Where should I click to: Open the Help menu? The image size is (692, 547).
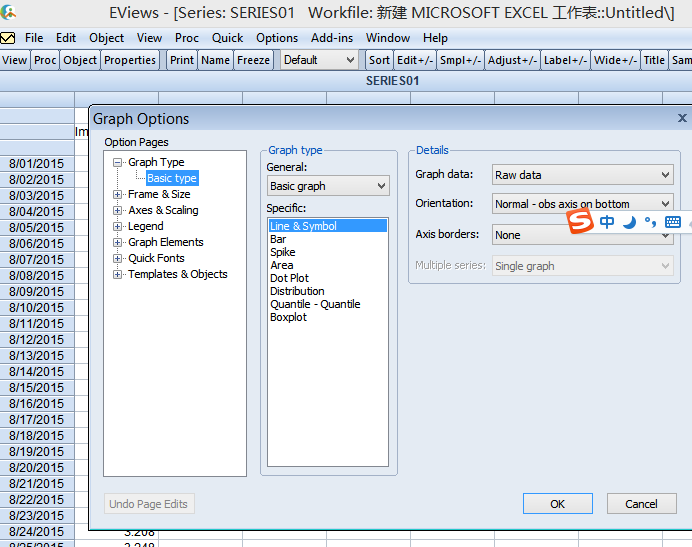coord(435,38)
